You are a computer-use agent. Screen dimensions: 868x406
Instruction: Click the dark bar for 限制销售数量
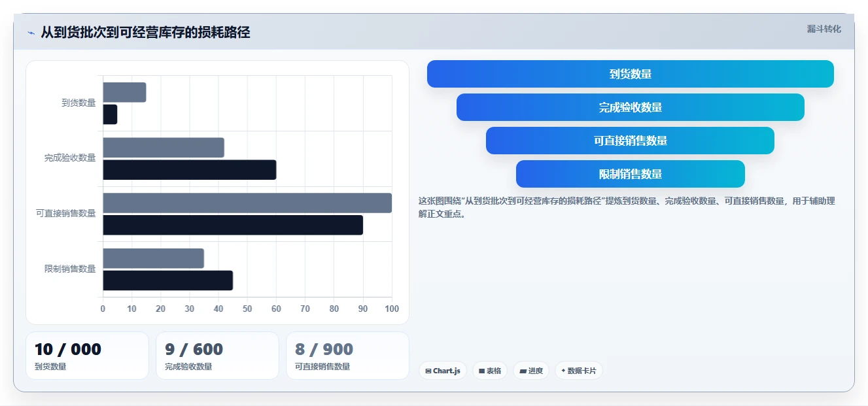click(167, 280)
